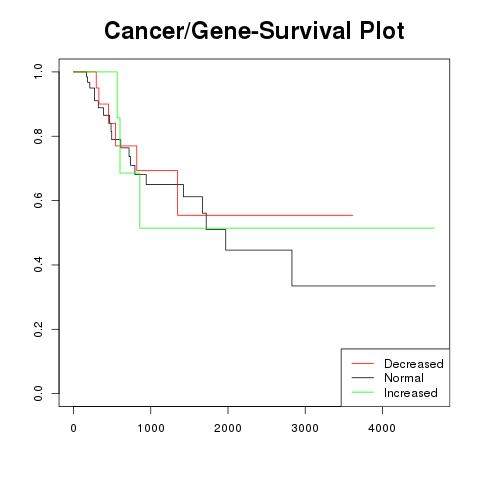Click the black Normal legend line
This screenshot has height=480, width=480.
pyautogui.click(x=363, y=378)
